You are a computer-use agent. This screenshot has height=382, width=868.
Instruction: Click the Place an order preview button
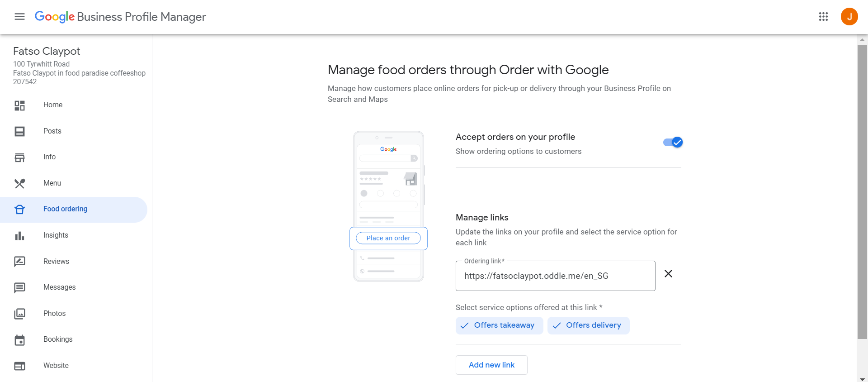coord(388,238)
